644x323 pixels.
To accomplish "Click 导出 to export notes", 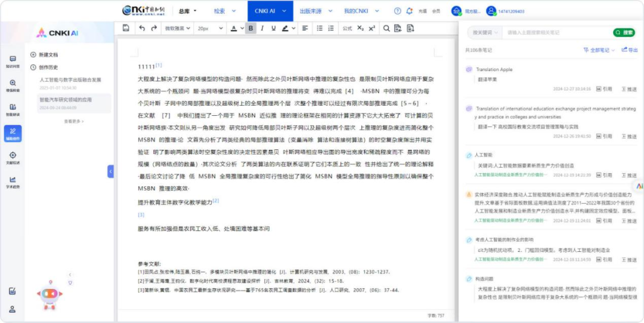I will click(629, 50).
